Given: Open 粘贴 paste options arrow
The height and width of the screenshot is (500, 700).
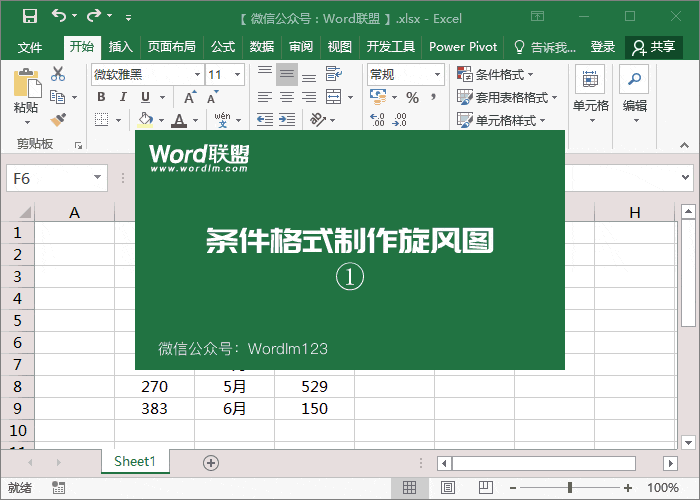Looking at the screenshot, I should click(27, 122).
